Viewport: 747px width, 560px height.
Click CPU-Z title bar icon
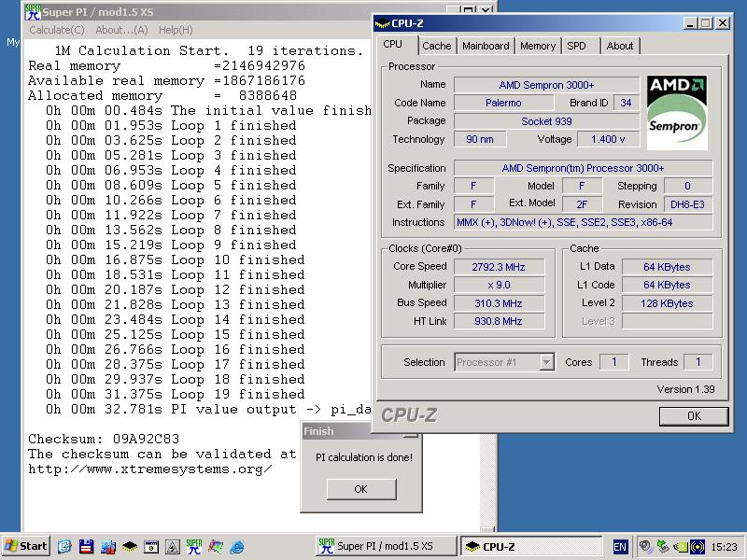point(382,23)
